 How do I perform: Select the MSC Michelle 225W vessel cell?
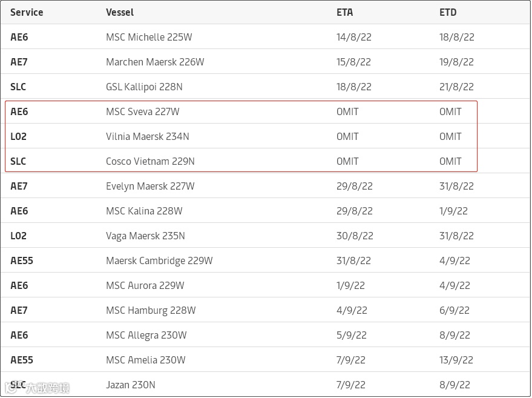149,37
